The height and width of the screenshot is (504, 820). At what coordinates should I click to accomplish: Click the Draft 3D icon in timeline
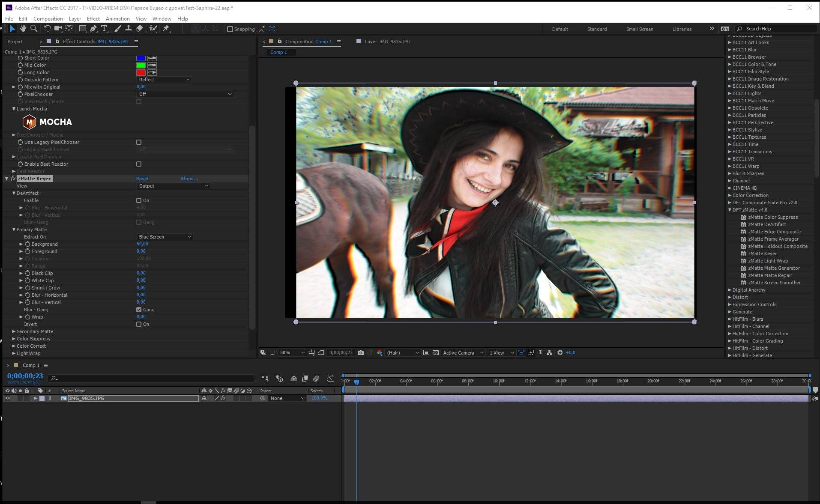pos(279,379)
